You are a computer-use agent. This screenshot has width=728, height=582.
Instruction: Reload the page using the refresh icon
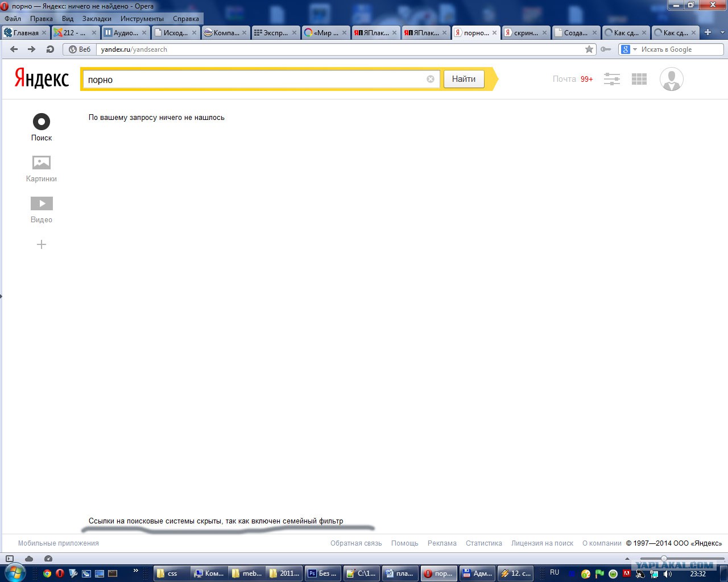click(50, 49)
